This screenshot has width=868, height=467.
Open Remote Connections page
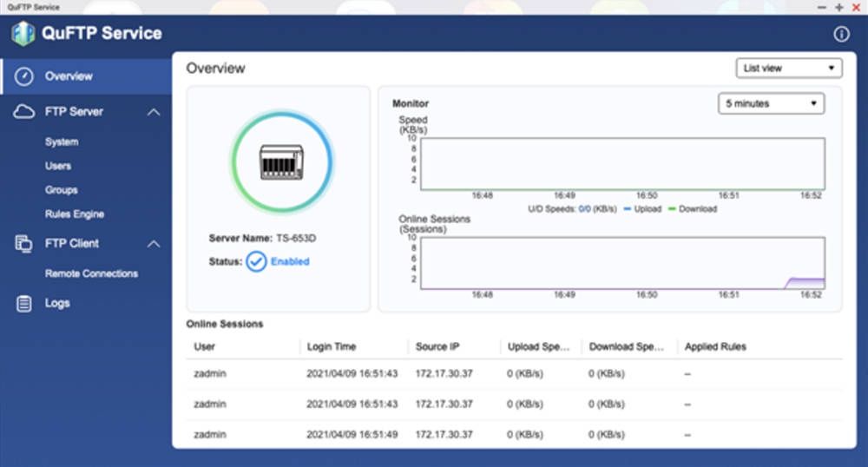coord(91,273)
